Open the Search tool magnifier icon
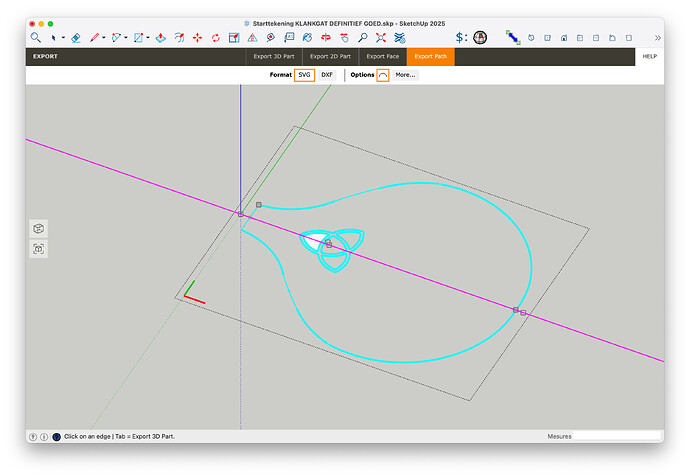Screen dimensions: 690x476 pos(36,38)
